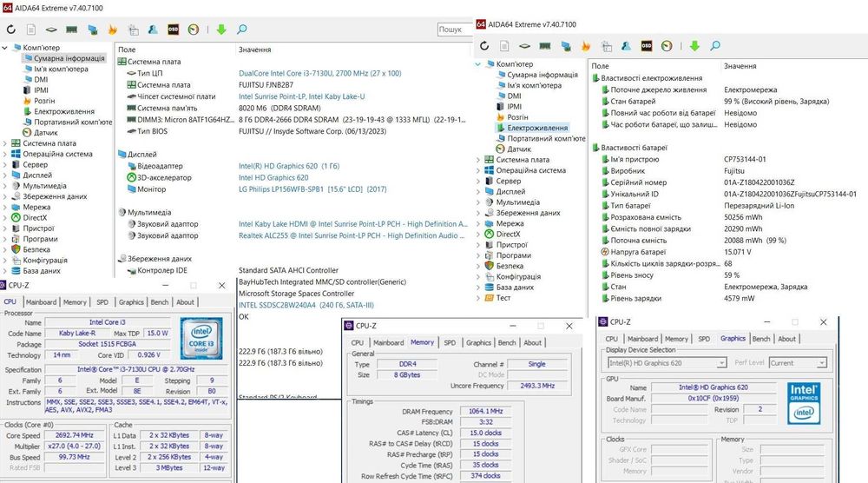This screenshot has height=483, width=868.
Task: Launch flame stability test in AIDA64 battery window
Action: tap(586, 46)
